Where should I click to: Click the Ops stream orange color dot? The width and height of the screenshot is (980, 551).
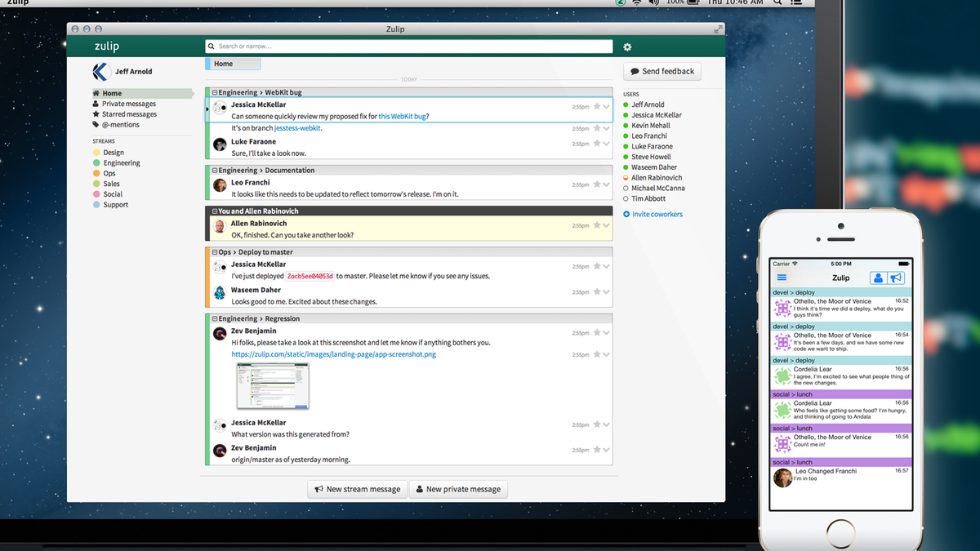[x=96, y=174]
